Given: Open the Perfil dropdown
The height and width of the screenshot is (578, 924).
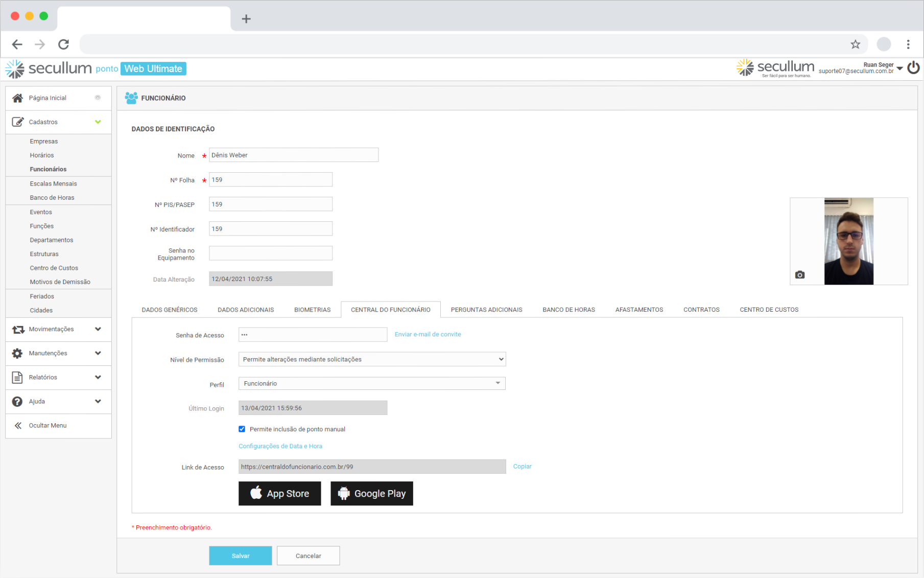Looking at the screenshot, I should click(x=372, y=383).
